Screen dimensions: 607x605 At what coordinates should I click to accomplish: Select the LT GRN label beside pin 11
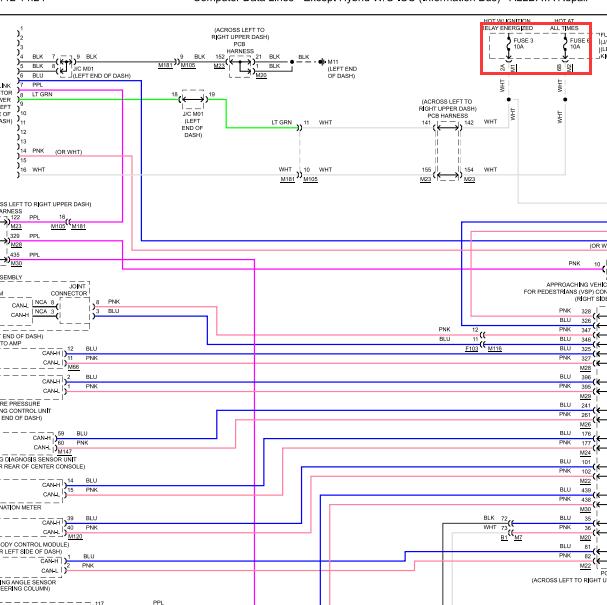[x=281, y=122]
